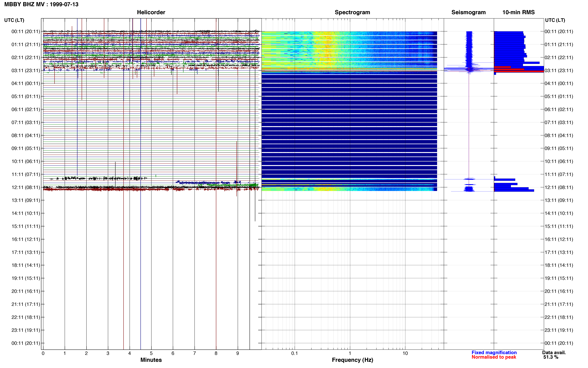This screenshot has height=368, width=588.
Task: Click the right '01:11 (21:11)' time label
Action: (559, 45)
